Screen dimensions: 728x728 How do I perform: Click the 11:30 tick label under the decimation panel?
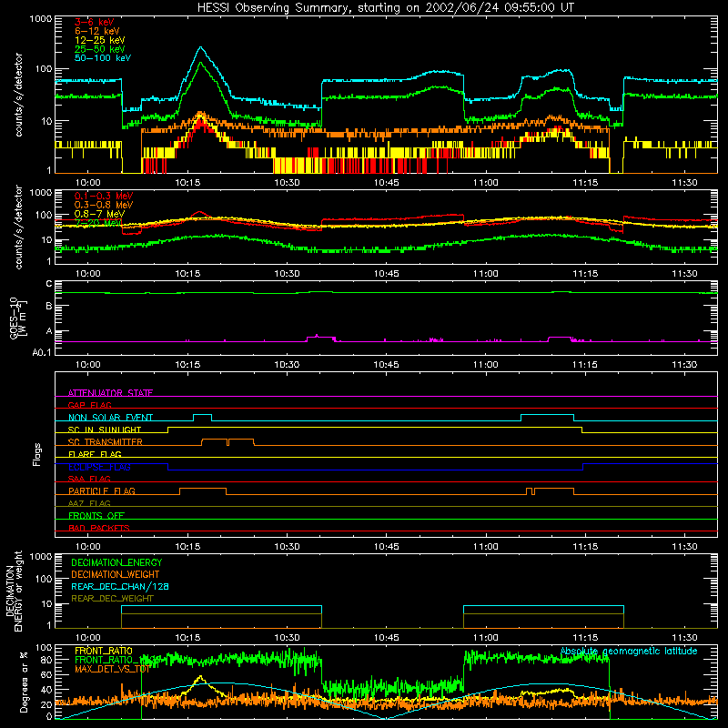click(x=684, y=638)
